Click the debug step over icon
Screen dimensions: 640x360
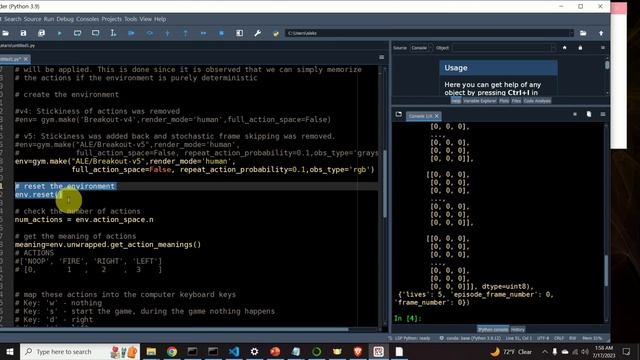pyautogui.click(x=149, y=33)
